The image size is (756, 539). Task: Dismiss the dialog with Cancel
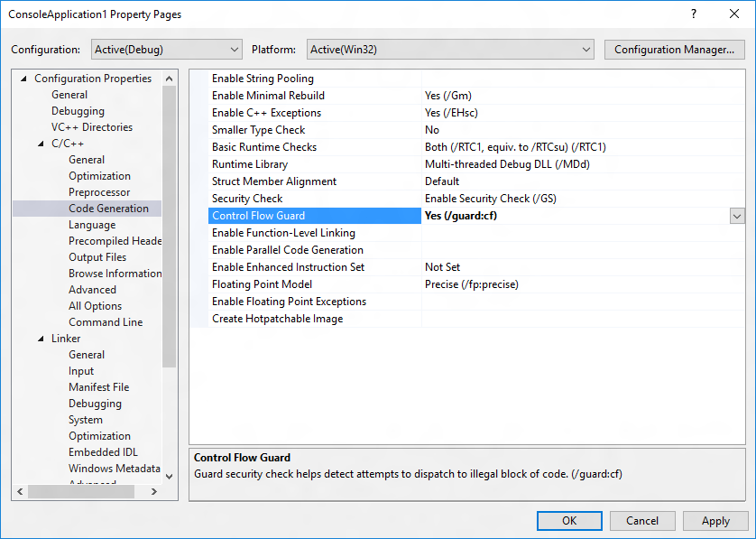(x=642, y=520)
